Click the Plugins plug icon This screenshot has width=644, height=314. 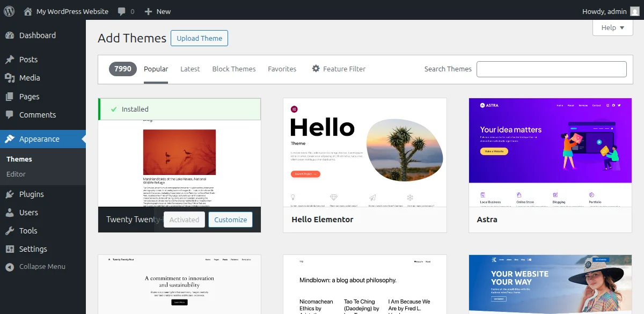(x=10, y=194)
